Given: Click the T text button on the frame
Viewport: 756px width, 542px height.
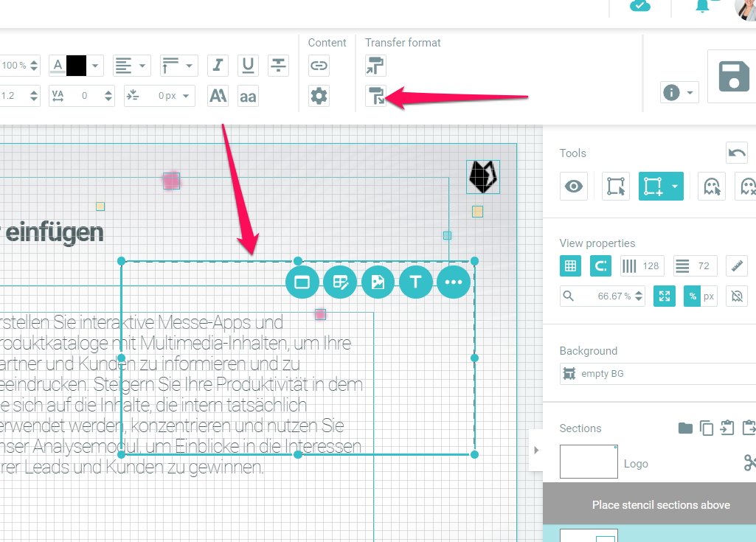Looking at the screenshot, I should [416, 282].
